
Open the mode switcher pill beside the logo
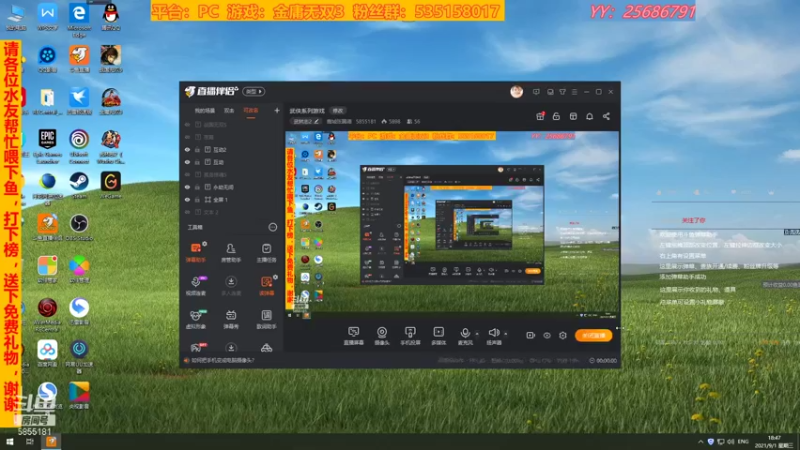[254, 91]
